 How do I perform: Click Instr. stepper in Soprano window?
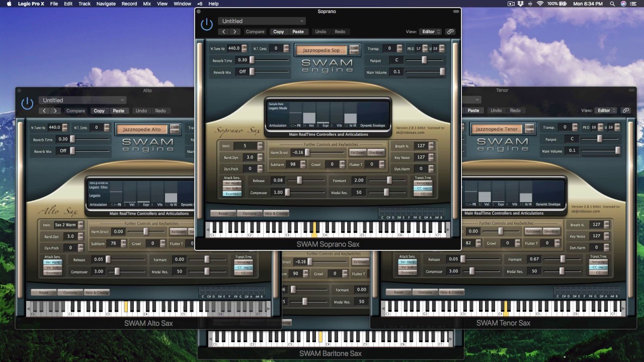(x=260, y=146)
